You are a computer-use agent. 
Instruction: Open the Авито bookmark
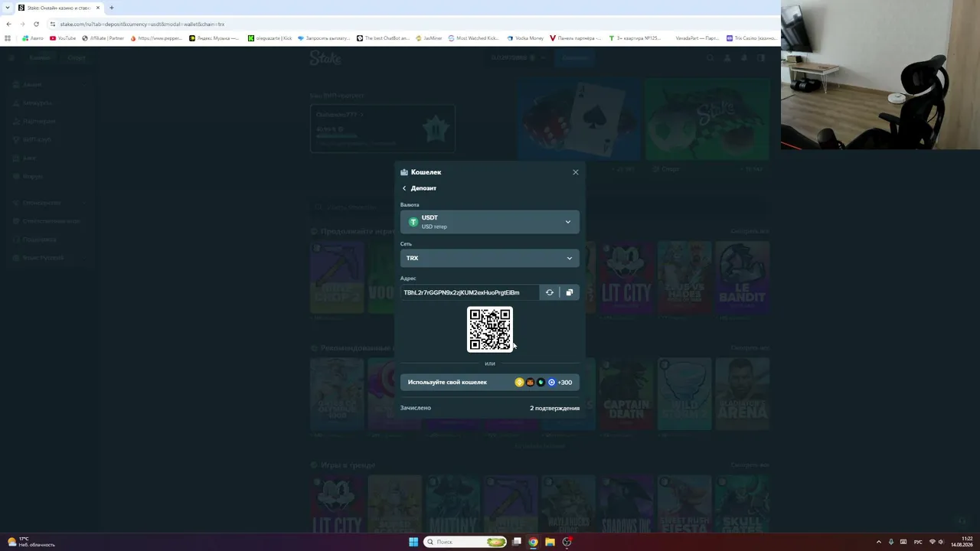[33, 37]
